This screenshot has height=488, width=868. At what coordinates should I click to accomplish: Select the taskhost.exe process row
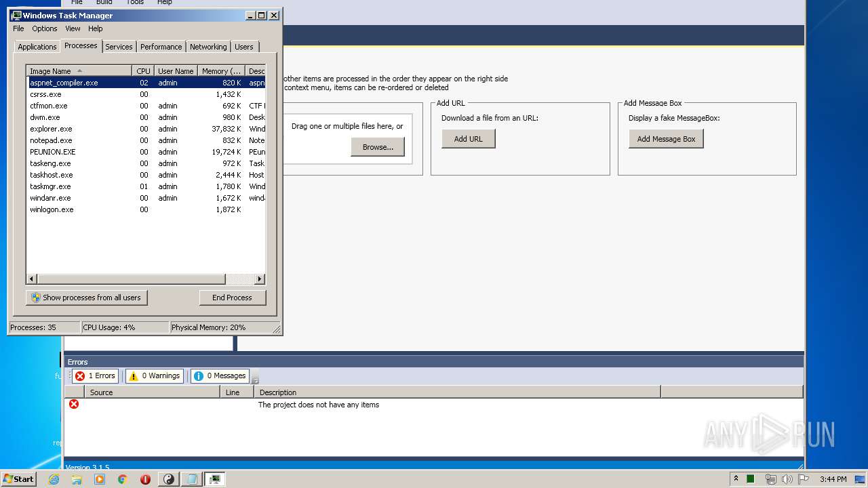[146, 175]
